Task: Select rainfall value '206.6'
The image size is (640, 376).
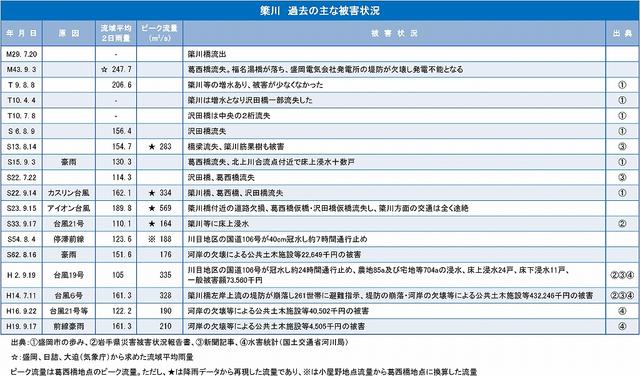Action: (x=122, y=85)
